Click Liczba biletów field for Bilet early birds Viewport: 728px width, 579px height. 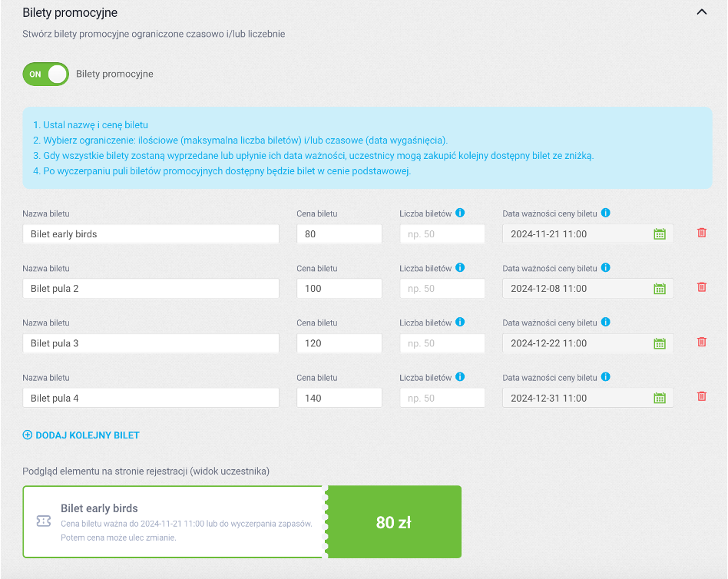(x=442, y=234)
